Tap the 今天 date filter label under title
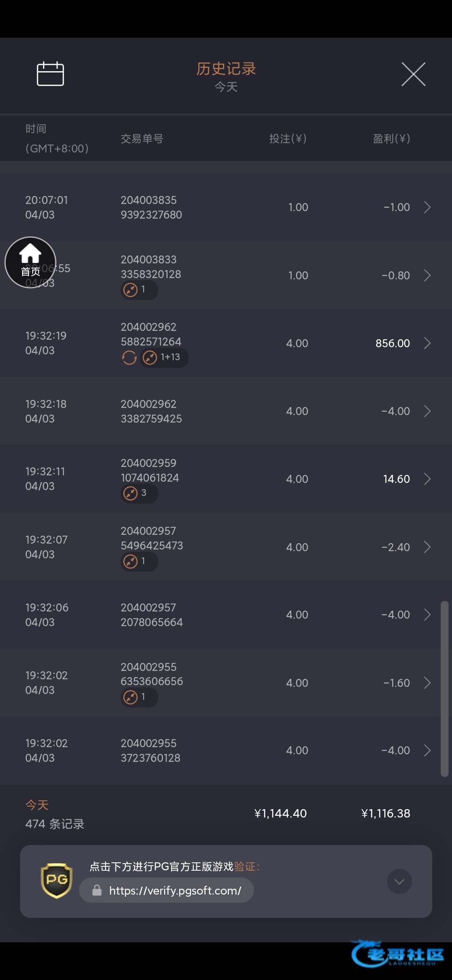The height and width of the screenshot is (980, 452). click(226, 87)
